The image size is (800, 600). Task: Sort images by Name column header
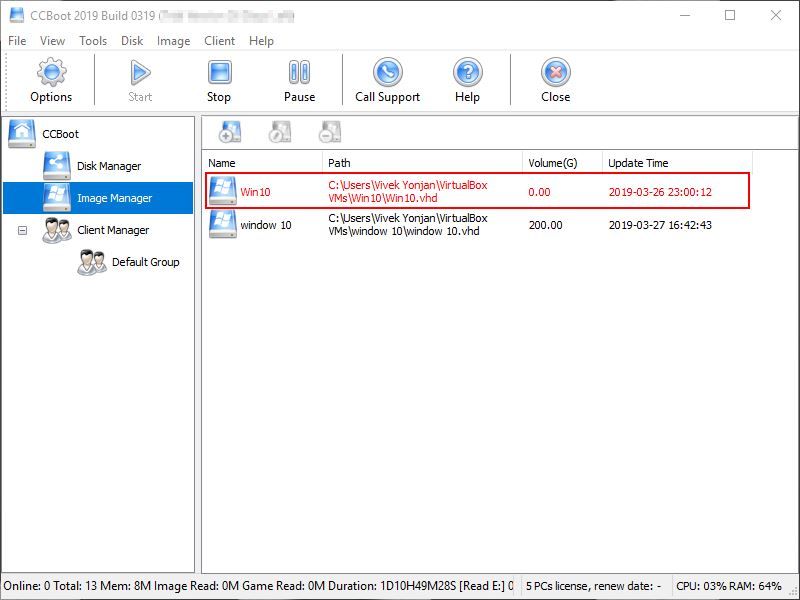pos(263,163)
